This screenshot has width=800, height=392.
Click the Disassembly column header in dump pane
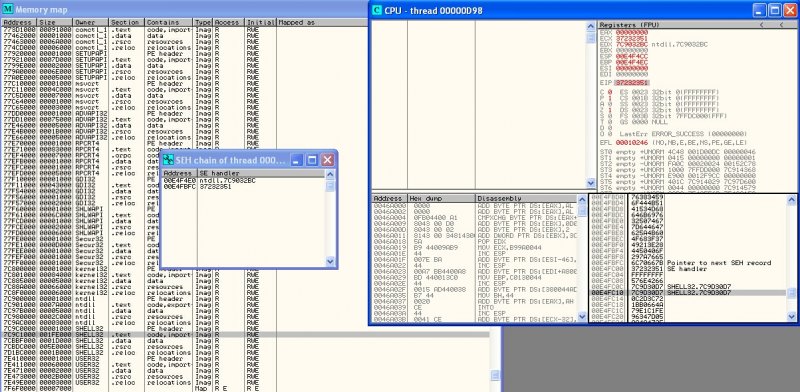coord(527,198)
